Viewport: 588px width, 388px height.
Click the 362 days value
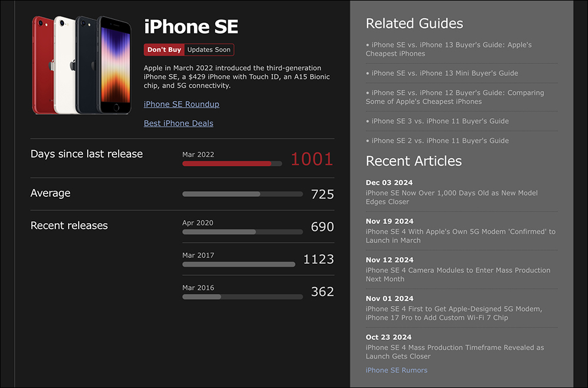pos(322,292)
